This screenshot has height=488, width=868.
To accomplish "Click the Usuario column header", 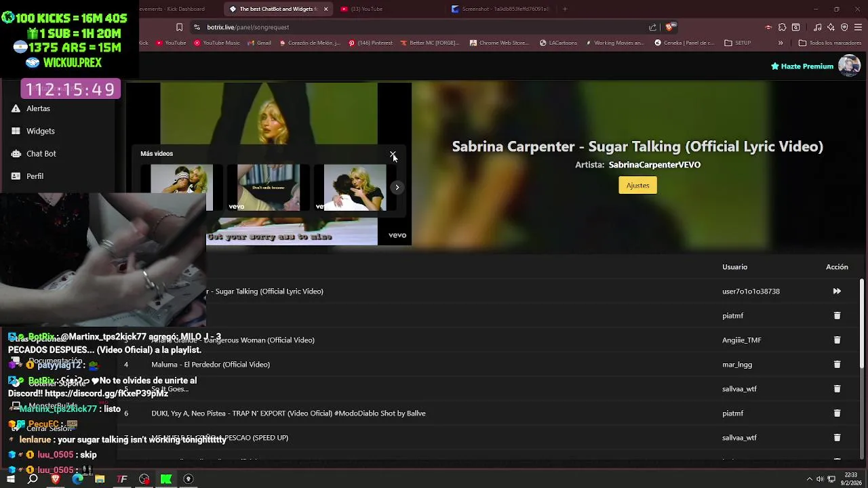I will [734, 267].
